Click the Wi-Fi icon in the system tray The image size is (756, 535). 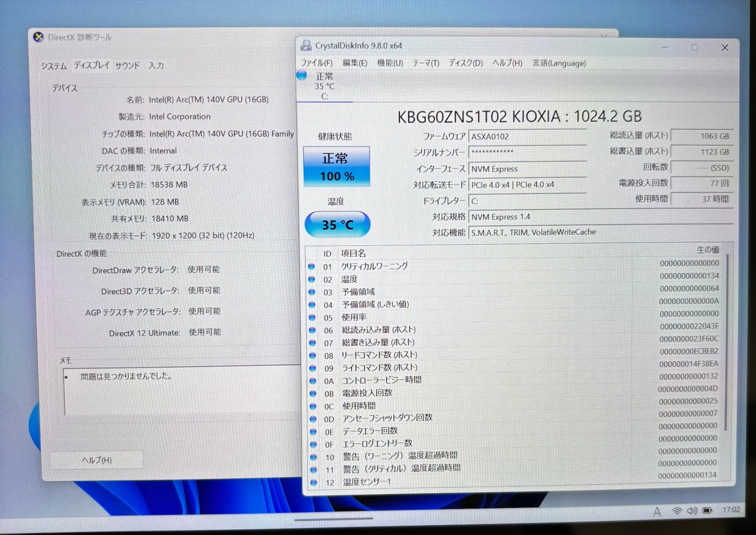tap(676, 510)
